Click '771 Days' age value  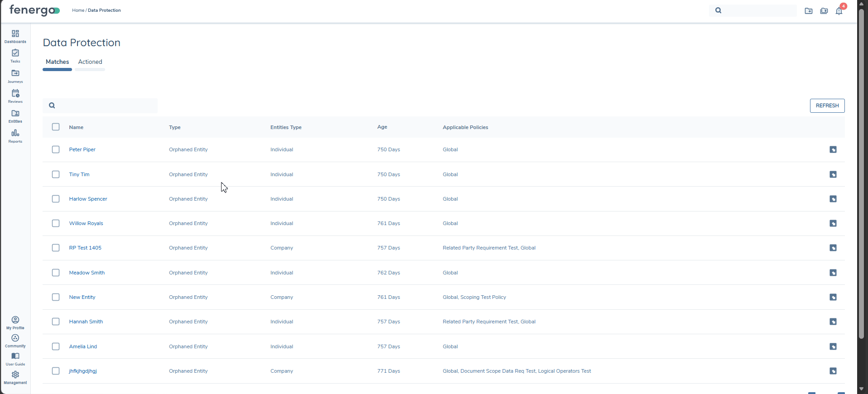(x=389, y=371)
